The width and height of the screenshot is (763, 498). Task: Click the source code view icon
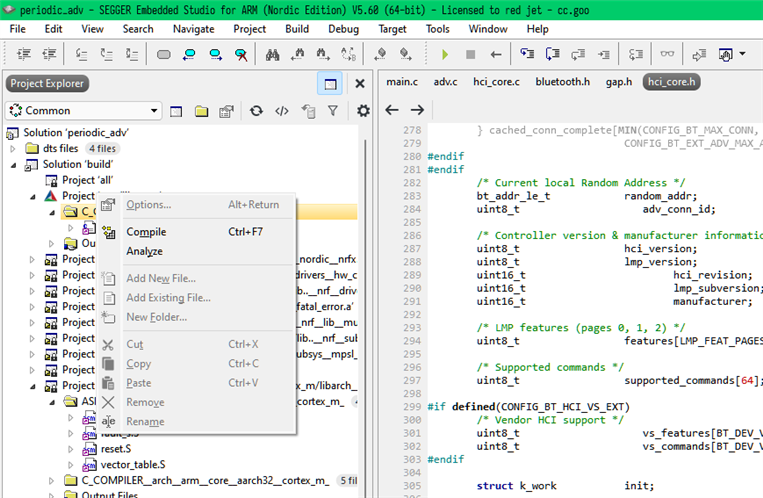tap(282, 111)
